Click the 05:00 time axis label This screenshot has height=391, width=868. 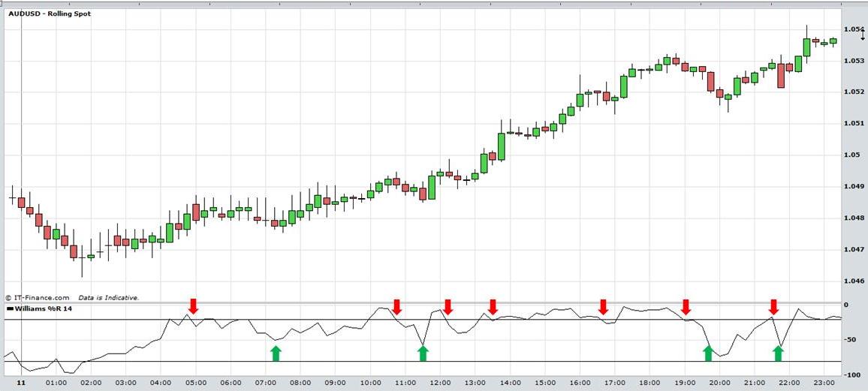click(195, 383)
